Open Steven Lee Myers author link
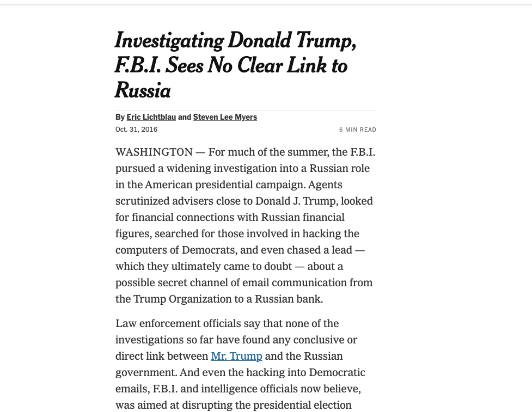This screenshot has width=532, height=412. (225, 117)
